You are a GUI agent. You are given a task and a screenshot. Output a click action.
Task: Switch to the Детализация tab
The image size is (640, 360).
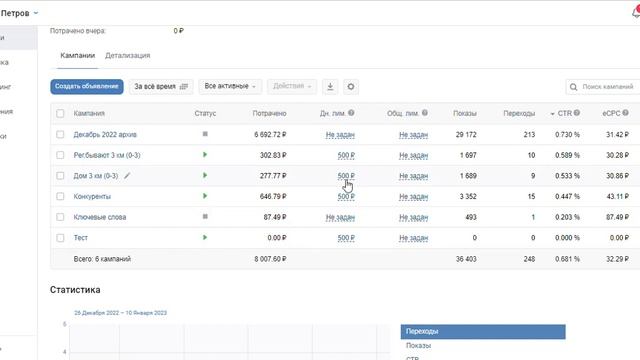[127, 56]
